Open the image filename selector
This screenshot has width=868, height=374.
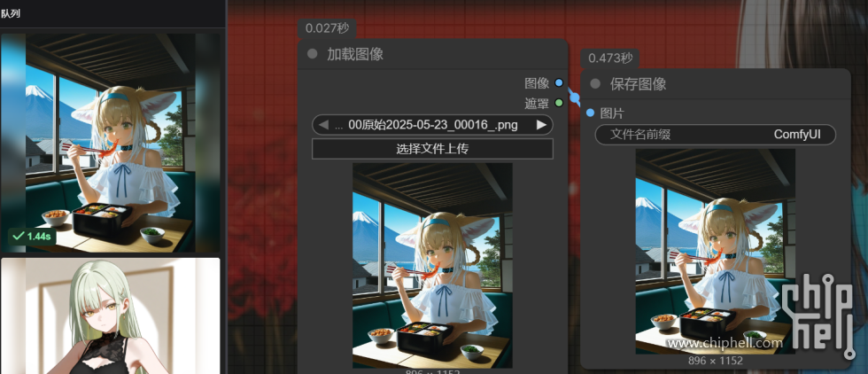(x=432, y=125)
